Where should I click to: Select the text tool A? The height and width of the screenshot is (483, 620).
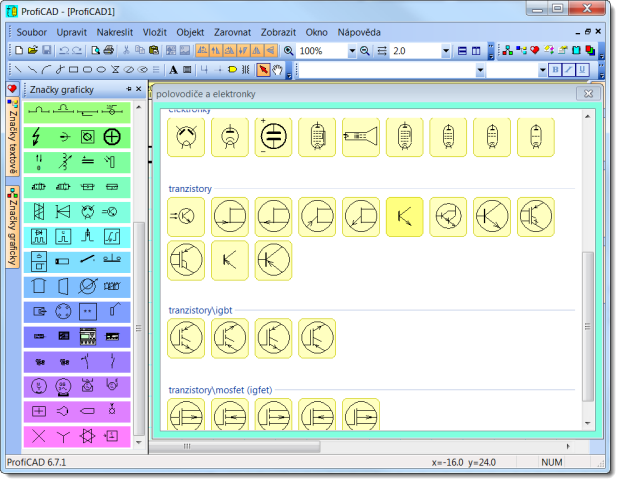(173, 70)
